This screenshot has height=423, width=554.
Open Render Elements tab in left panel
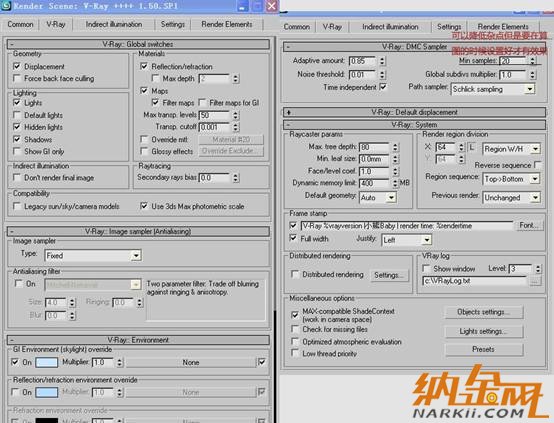coord(227,24)
